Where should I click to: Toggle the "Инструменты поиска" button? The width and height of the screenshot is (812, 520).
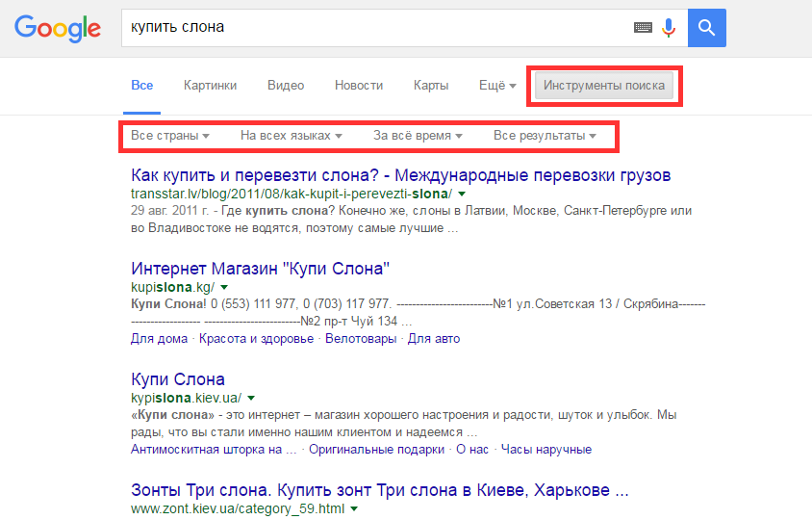click(604, 86)
